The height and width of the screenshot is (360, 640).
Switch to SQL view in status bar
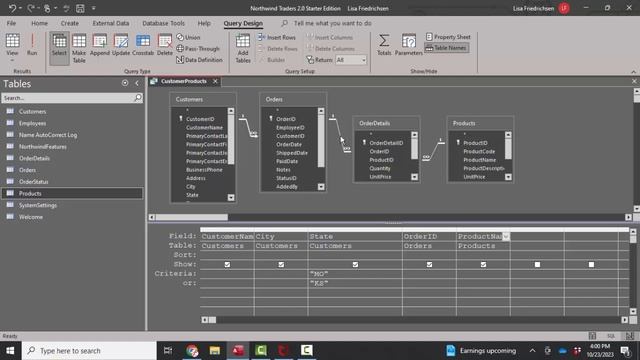611,336
